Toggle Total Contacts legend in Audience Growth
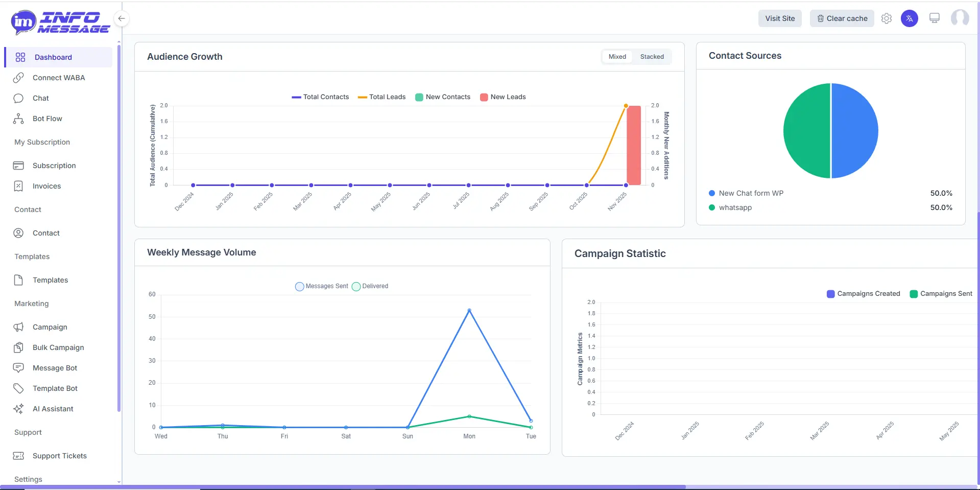 320,97
